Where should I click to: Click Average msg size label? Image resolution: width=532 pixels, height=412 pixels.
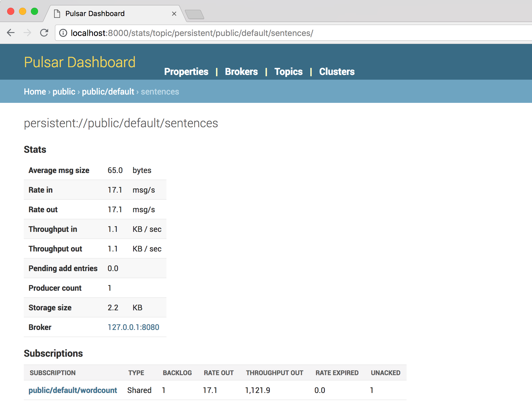[x=59, y=170]
